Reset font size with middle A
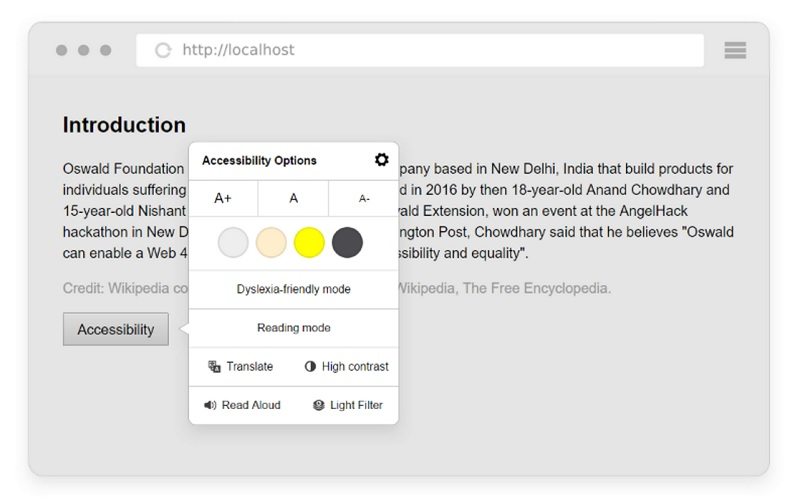This screenshot has width=800, height=504. pos(293,198)
